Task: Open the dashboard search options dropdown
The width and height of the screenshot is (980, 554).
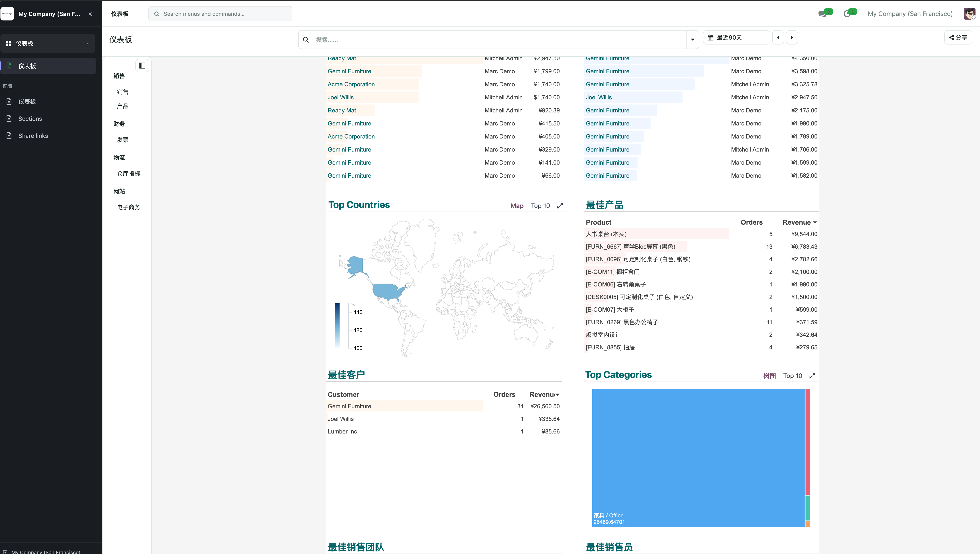Action: 692,40
